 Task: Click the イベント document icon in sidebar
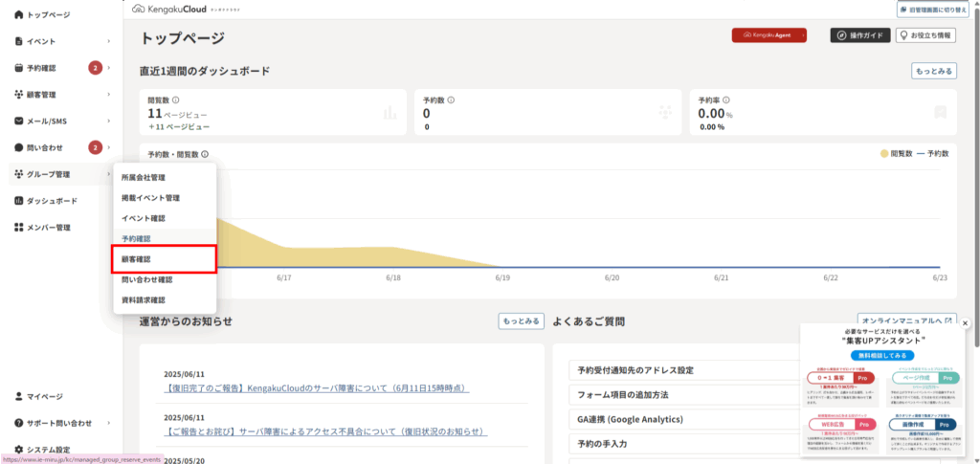19,41
